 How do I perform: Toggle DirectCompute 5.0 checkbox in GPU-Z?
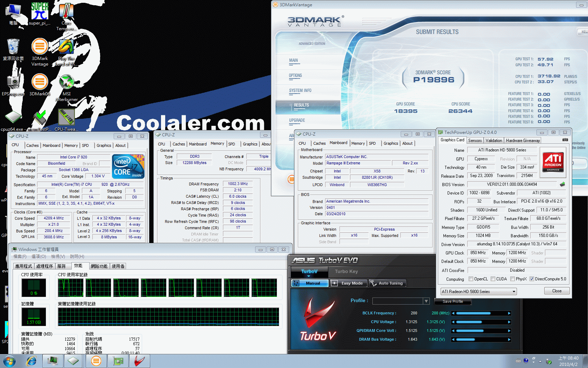(532, 279)
